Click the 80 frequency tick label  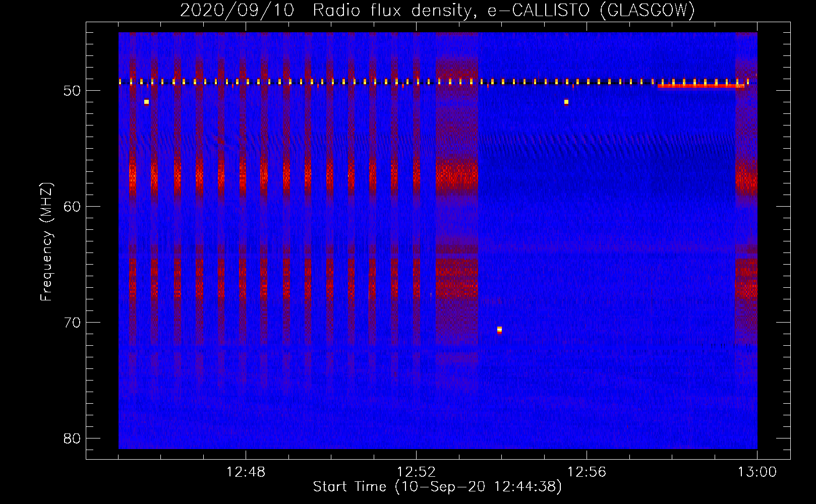pyautogui.click(x=72, y=438)
